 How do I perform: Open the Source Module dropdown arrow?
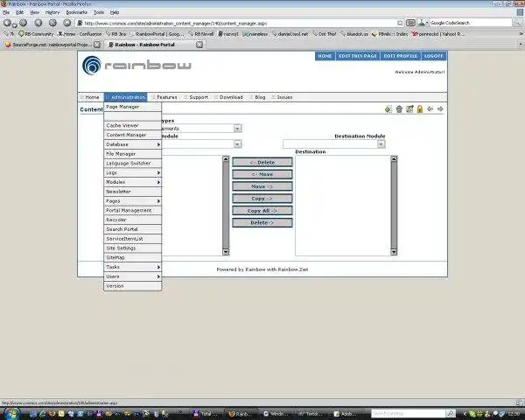click(x=237, y=144)
